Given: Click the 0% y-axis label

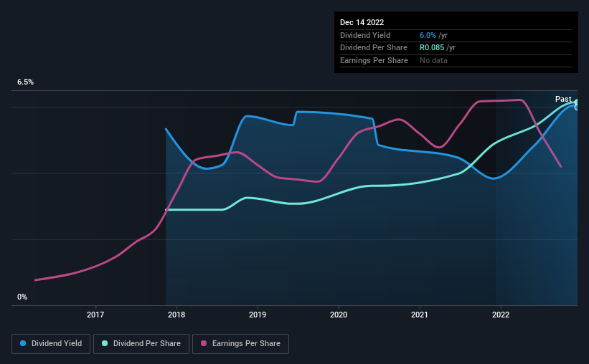Looking at the screenshot, I should 22,297.
